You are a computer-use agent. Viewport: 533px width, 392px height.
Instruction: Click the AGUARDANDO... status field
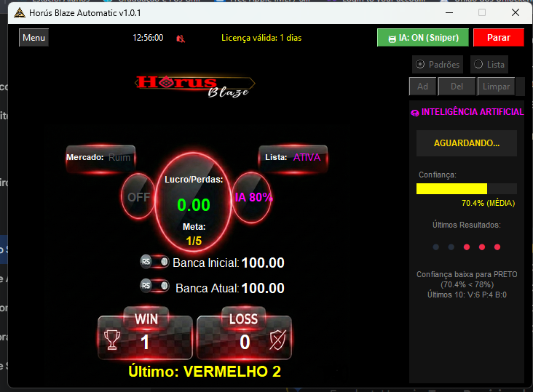[x=466, y=143]
